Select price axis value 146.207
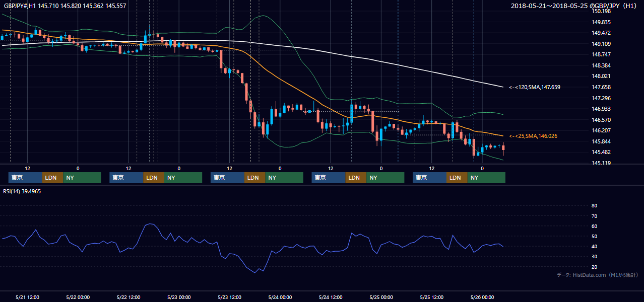 (x=601, y=130)
